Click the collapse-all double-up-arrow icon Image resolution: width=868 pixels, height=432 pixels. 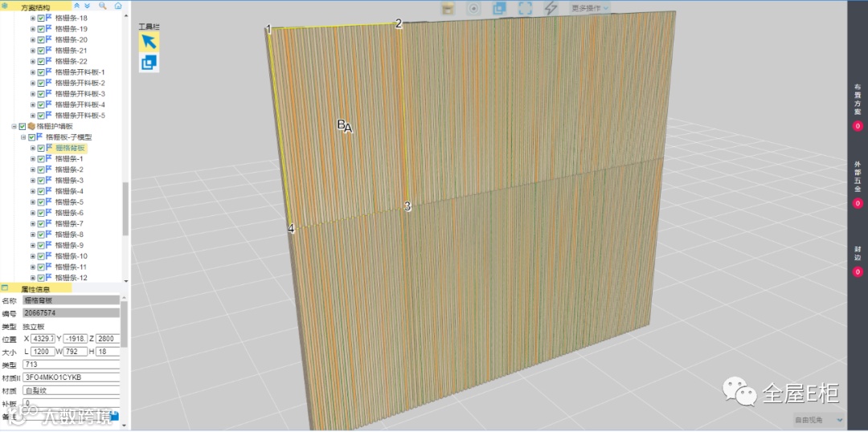pos(77,6)
